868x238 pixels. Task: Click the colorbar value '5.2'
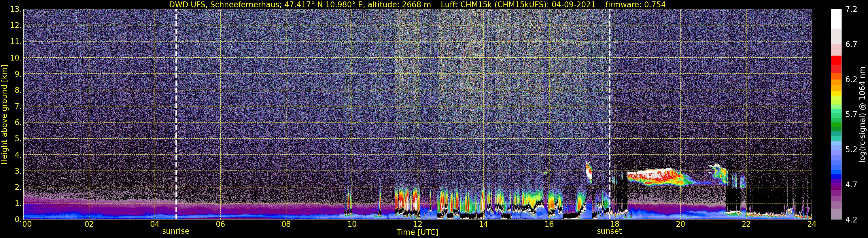pyautogui.click(x=851, y=149)
